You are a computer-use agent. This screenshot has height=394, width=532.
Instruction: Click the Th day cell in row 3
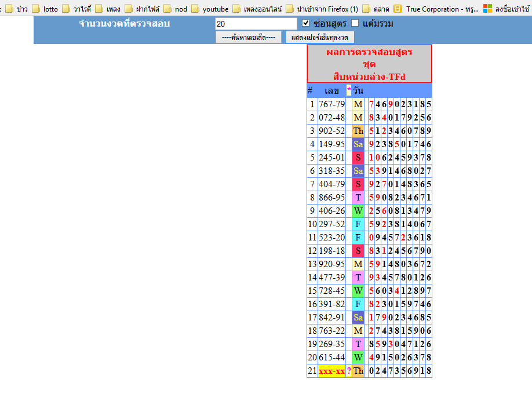pos(358,131)
